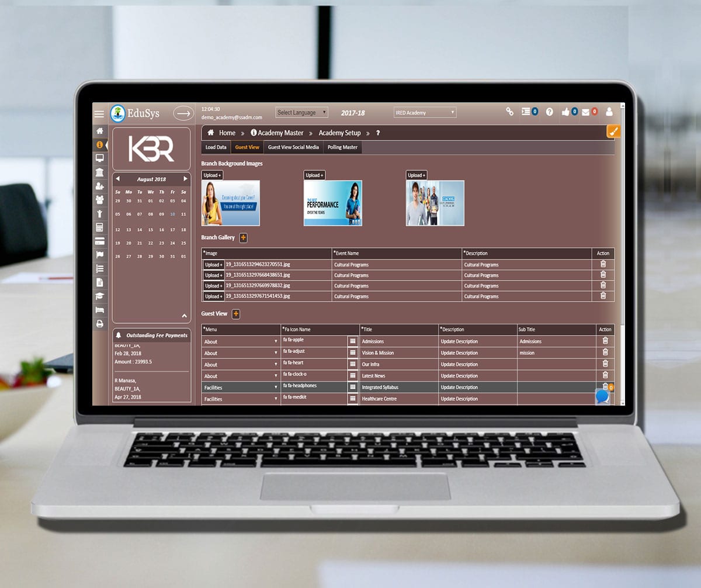
Task: Go to next month in calendar
Action: 186,179
